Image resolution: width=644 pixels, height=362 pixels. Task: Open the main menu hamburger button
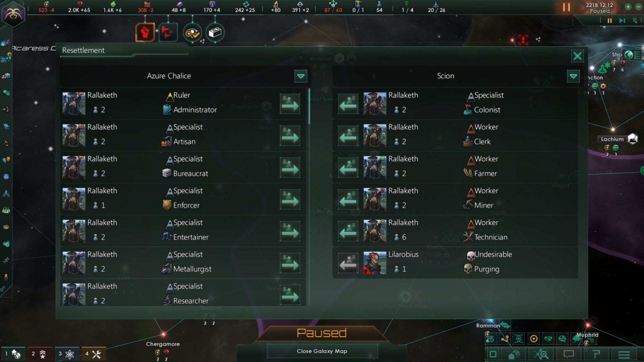(x=624, y=354)
